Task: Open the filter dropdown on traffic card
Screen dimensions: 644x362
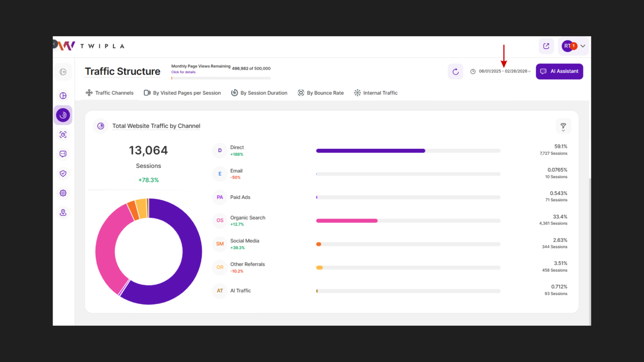Action: (x=563, y=127)
